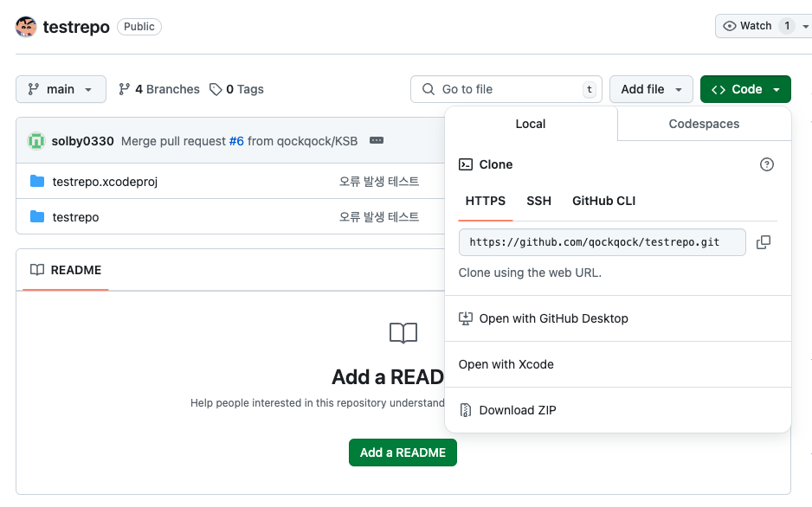The width and height of the screenshot is (812, 507).
Task: Click the README book icon in tab
Action: click(x=36, y=270)
